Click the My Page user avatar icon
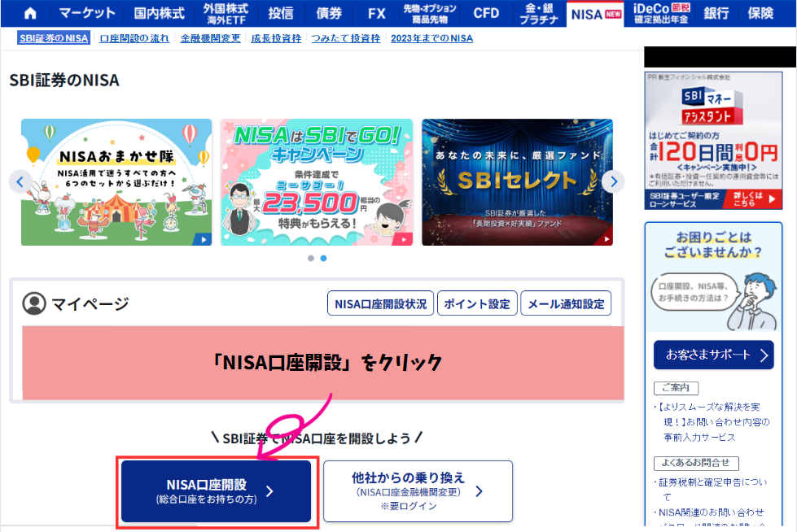The width and height of the screenshot is (797, 532). [x=35, y=303]
